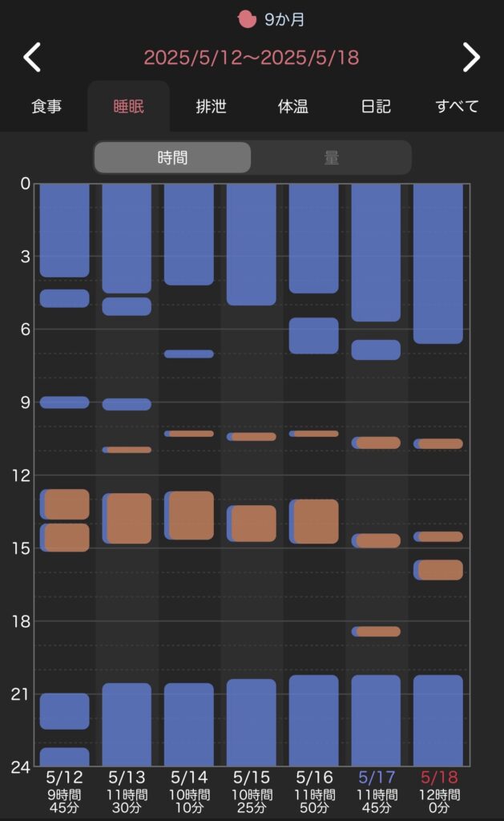The height and width of the screenshot is (821, 504).
Task: Tap the 2025/5/12～2025/5/18 date range
Action: pyautogui.click(x=251, y=58)
